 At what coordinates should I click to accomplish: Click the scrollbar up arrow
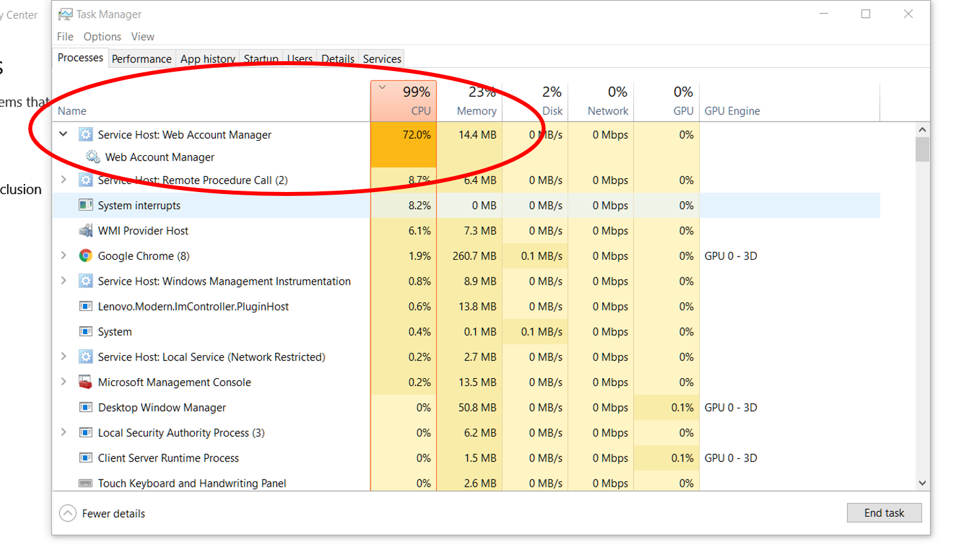point(922,130)
